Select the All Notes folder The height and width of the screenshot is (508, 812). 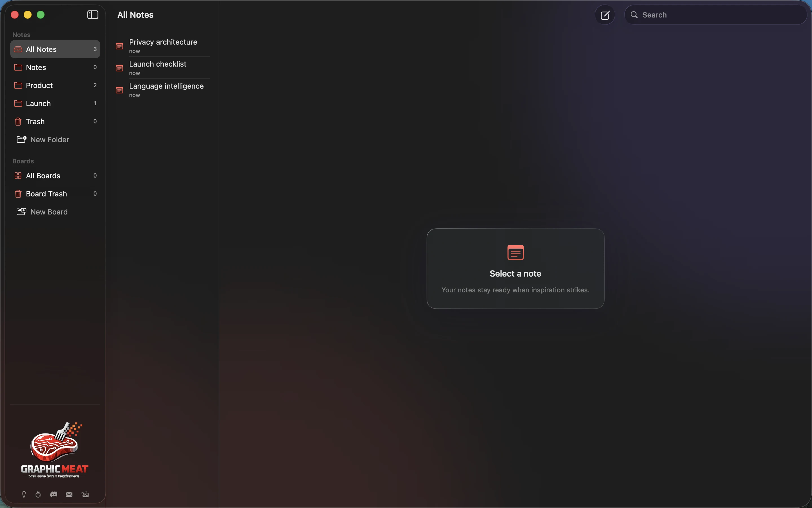[x=55, y=49]
